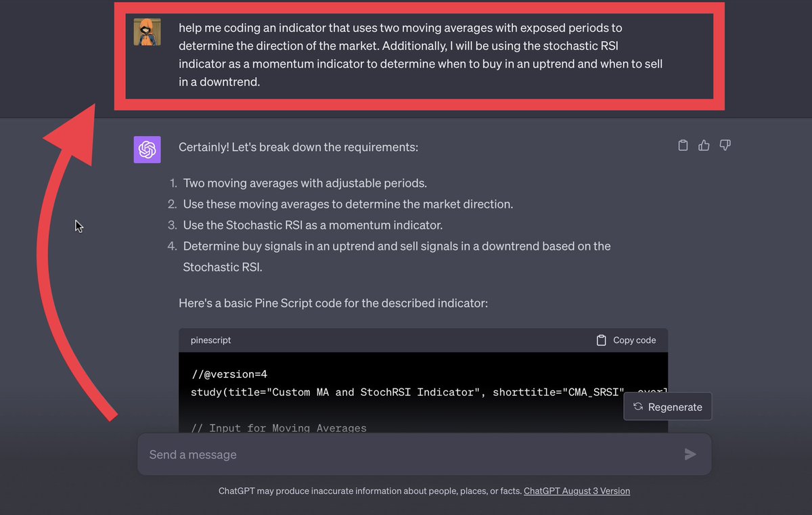
Task: Click list item "Use the Stochastic RSI as a momentum indicator"
Action: tap(313, 225)
